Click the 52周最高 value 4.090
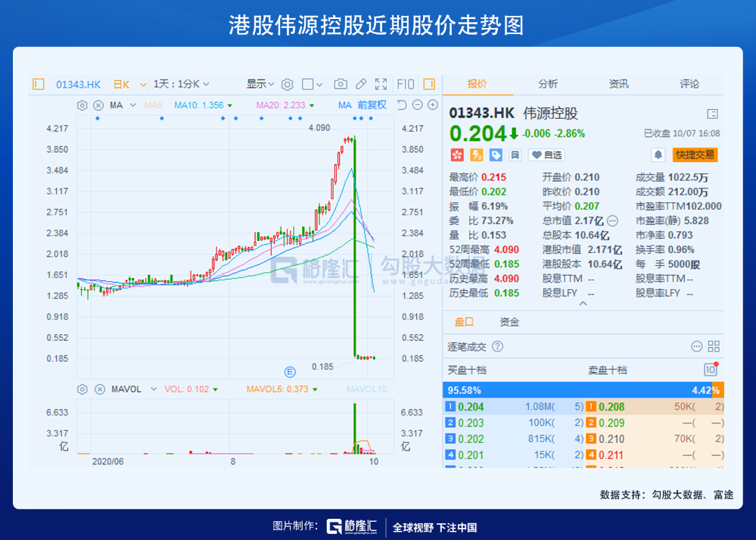 coord(506,250)
